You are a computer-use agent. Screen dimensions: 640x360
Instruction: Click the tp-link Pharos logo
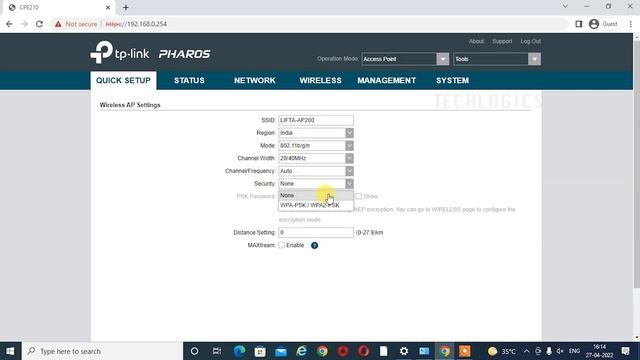[x=150, y=53]
